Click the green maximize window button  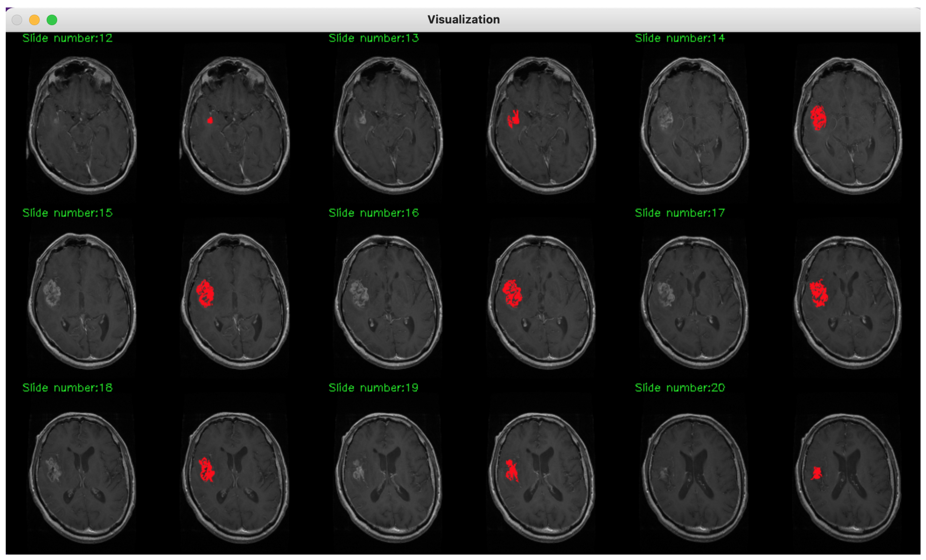pos(52,20)
